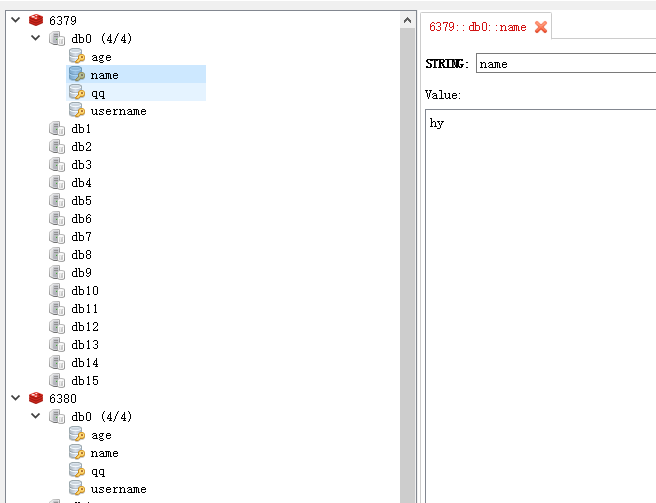This screenshot has height=503, width=656.
Task: Click inside the Value text area
Action: coord(541,305)
